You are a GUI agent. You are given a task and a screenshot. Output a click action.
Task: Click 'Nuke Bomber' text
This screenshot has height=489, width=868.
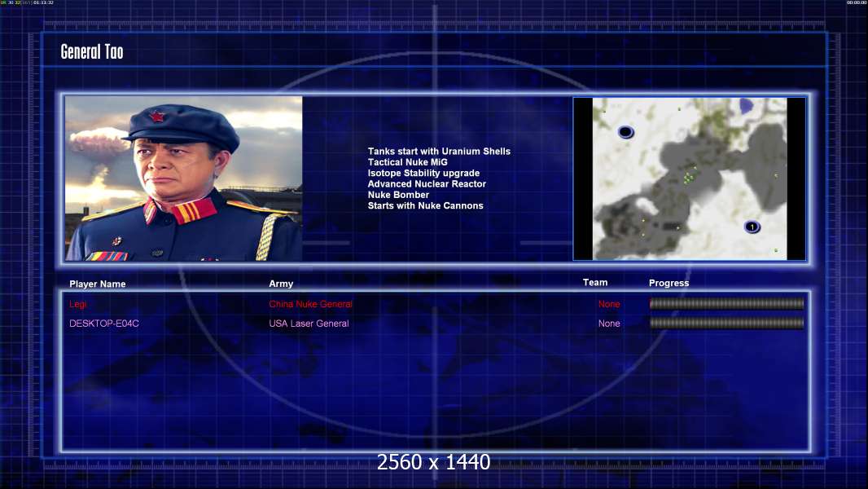click(398, 195)
